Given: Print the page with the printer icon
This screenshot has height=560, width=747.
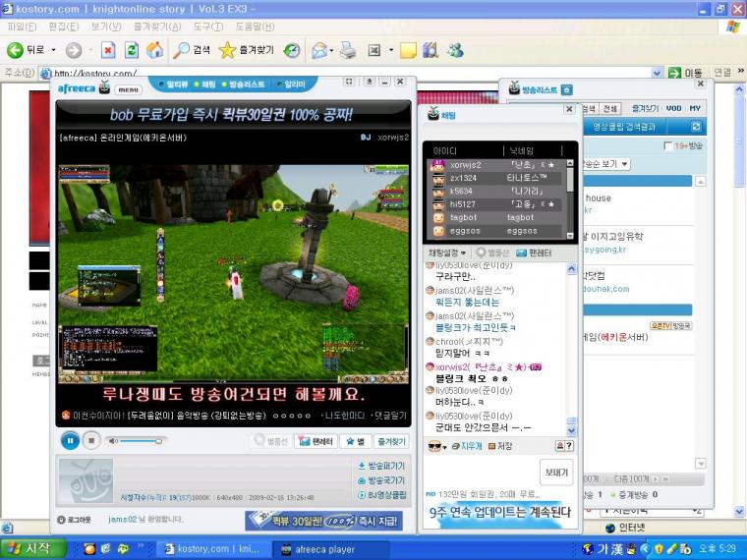Looking at the screenshot, I should pos(348,50).
